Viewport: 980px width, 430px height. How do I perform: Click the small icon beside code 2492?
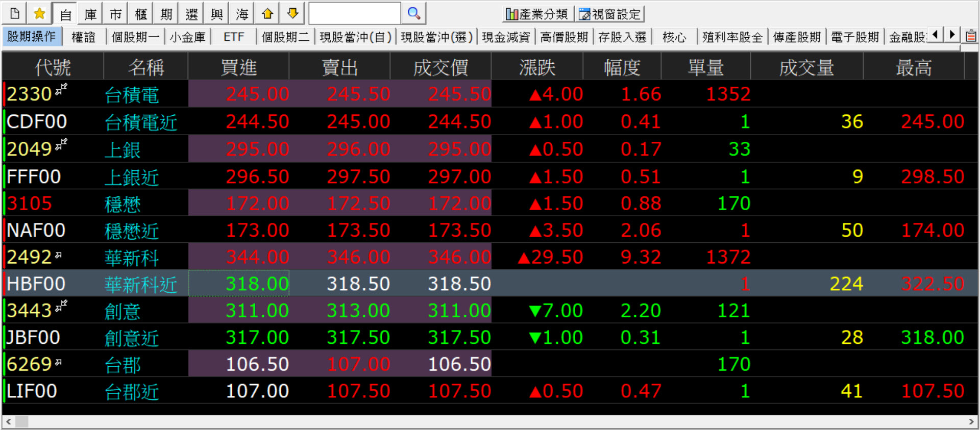tap(58, 255)
